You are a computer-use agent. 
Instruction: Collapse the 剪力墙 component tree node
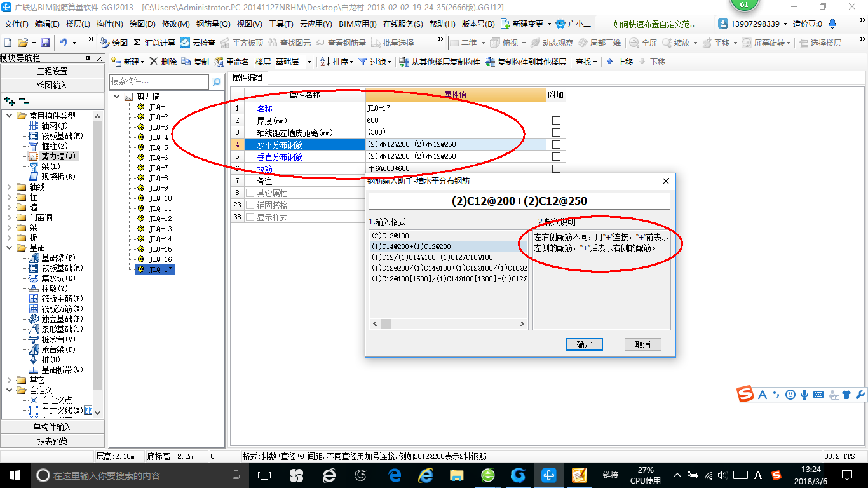116,97
